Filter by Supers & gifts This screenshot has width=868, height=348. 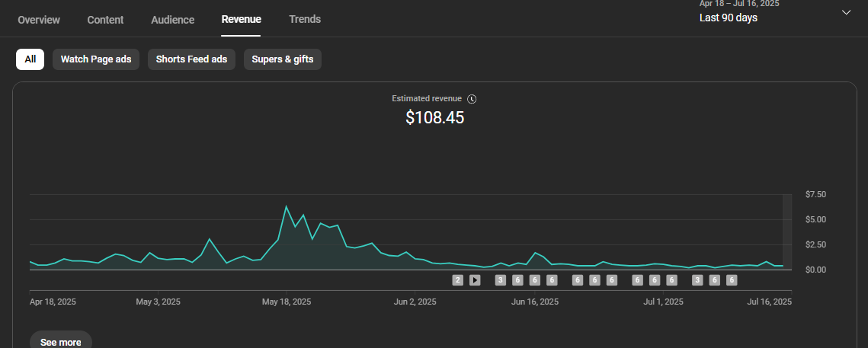282,59
